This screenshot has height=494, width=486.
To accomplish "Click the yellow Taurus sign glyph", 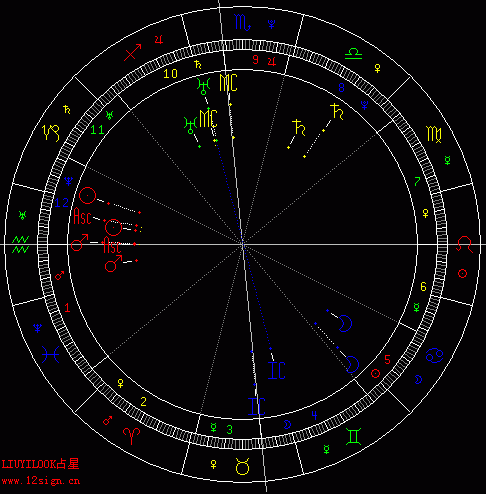I will coord(242,466).
